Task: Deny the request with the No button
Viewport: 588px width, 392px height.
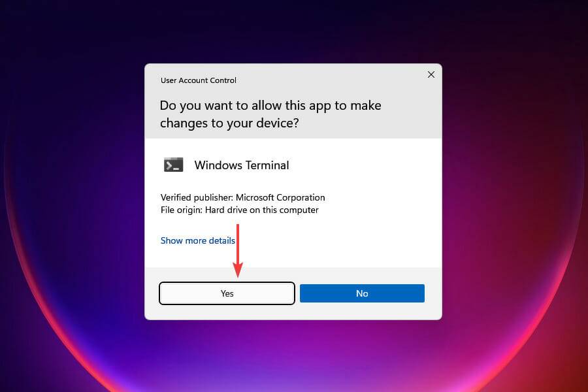Action: 362,293
